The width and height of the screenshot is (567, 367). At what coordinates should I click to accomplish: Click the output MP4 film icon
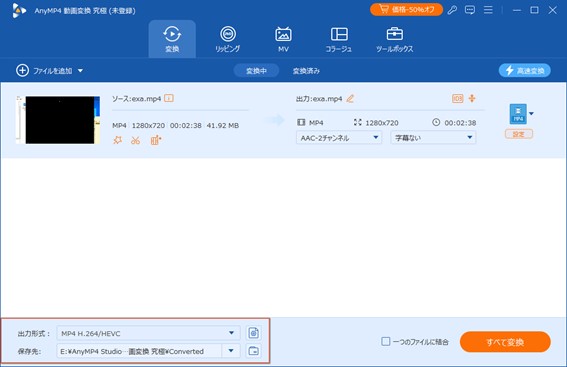(301, 123)
